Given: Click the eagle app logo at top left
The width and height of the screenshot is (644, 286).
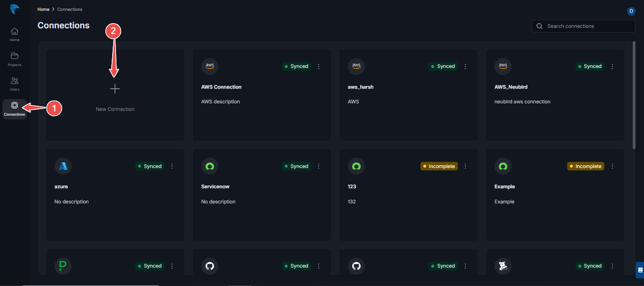Looking at the screenshot, I should [x=14, y=9].
